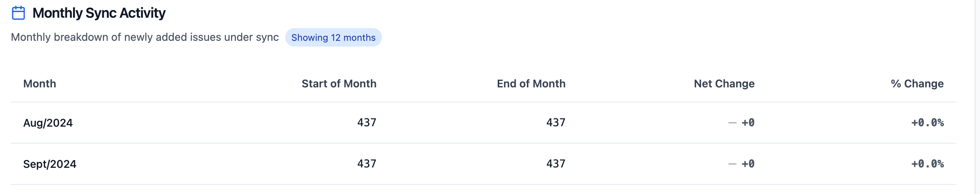980x194 pixels.
Task: Click Aug/2024 End of Month value 437
Action: pyautogui.click(x=556, y=122)
